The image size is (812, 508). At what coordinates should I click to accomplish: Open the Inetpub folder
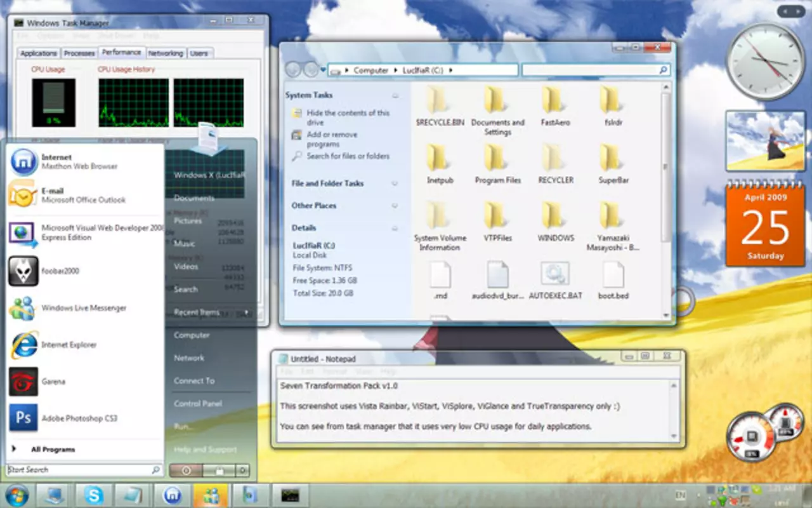coord(440,164)
